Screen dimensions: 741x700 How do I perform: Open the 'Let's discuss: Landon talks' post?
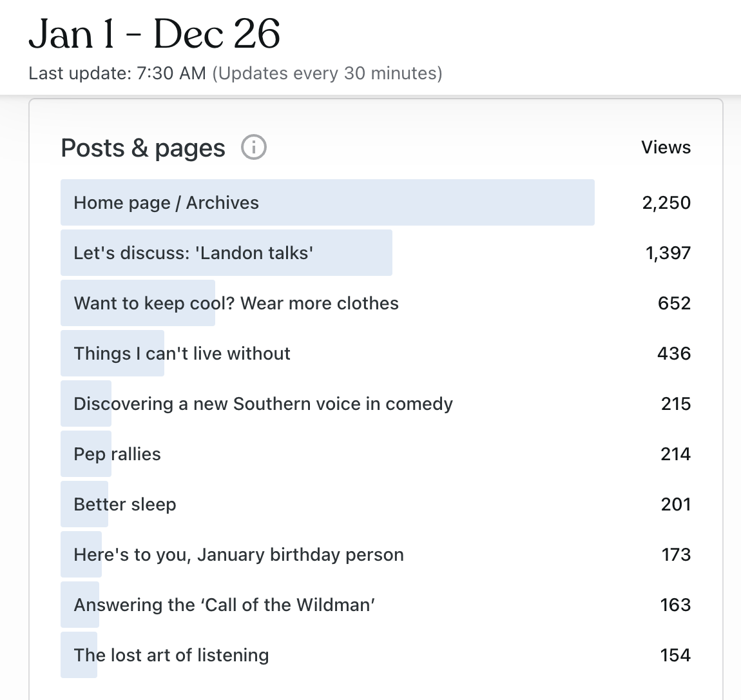tap(193, 253)
